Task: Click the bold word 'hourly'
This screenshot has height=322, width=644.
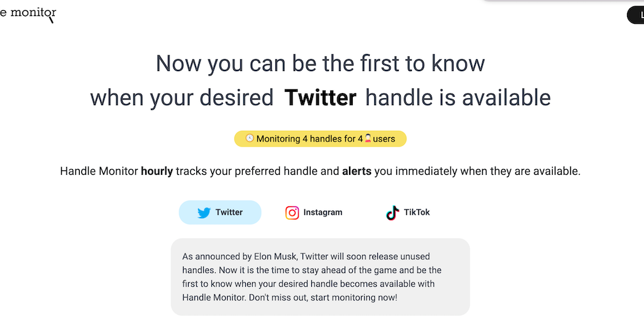Action: point(157,171)
